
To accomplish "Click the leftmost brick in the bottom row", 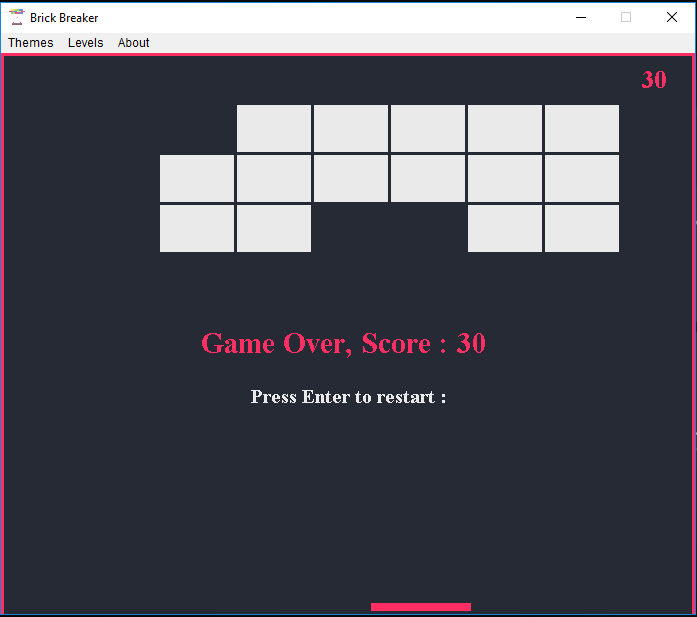I will 197,228.
